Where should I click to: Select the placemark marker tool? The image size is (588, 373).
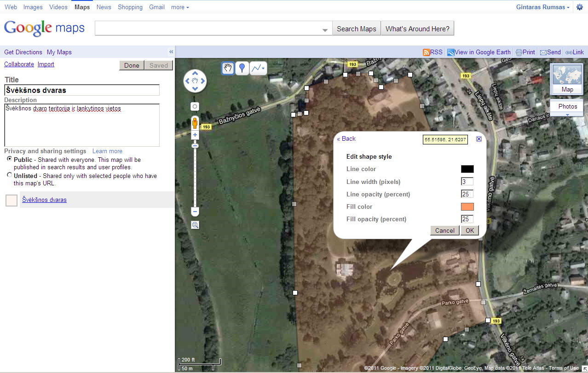coord(242,69)
